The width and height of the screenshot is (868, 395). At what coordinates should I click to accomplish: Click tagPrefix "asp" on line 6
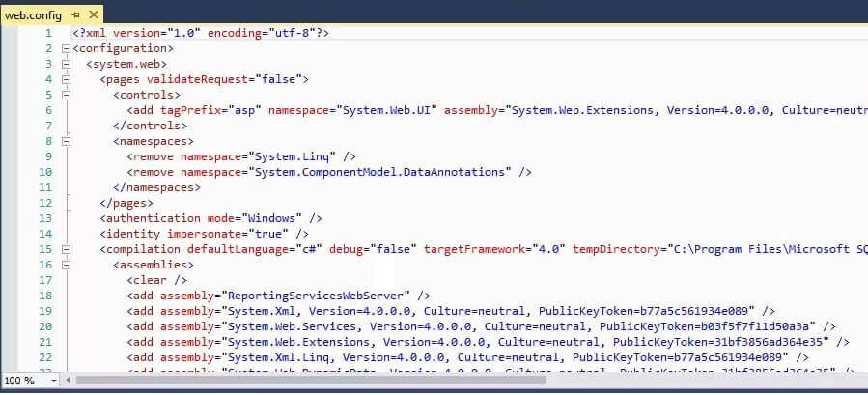pyautogui.click(x=210, y=110)
